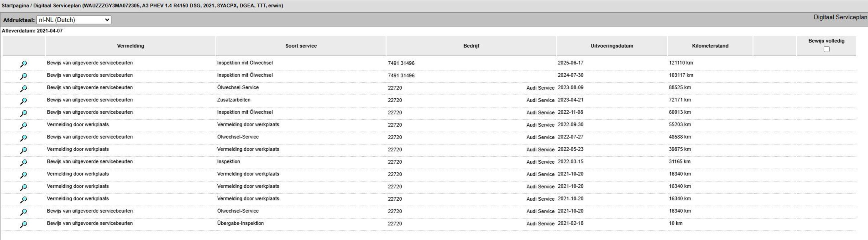Click the 31165 km value
The image size is (868, 240).
pyautogui.click(x=680, y=161)
